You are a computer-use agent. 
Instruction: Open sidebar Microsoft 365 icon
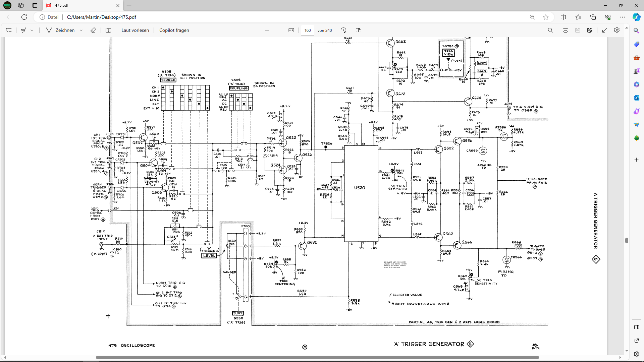click(x=636, y=84)
